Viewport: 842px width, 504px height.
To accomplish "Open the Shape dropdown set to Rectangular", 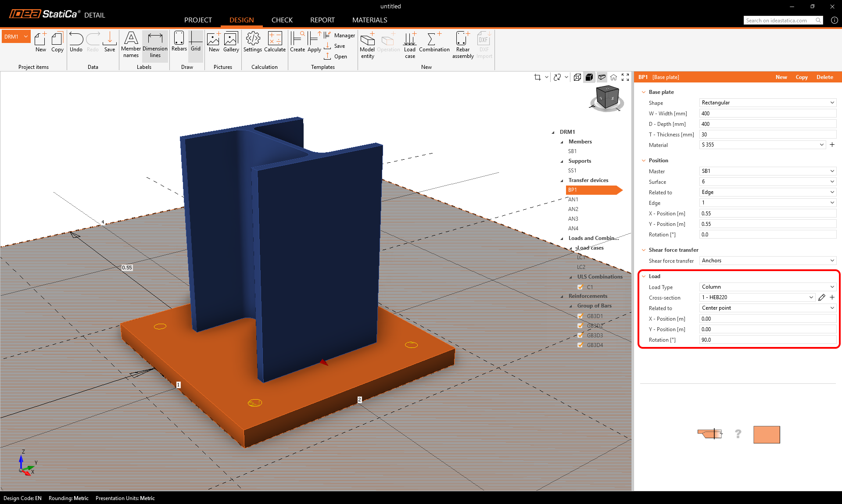I will 767,103.
